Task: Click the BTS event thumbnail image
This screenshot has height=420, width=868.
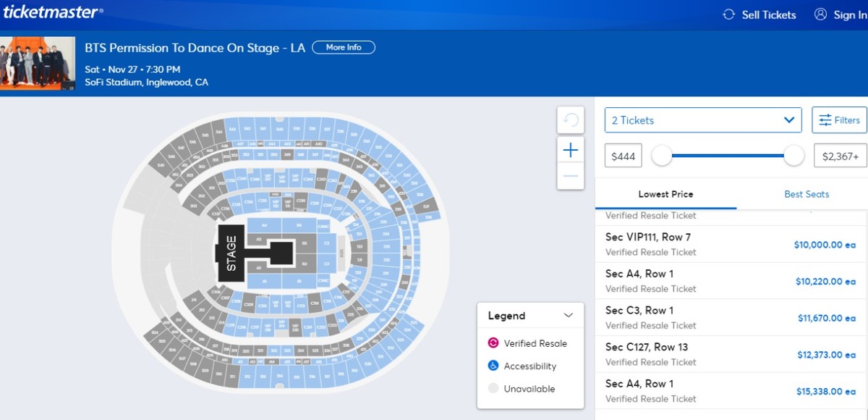Action: click(x=38, y=63)
